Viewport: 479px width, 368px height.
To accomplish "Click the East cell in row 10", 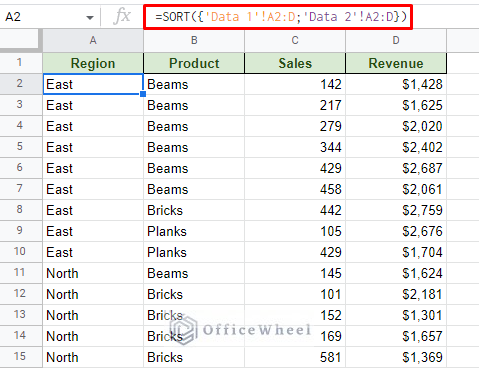I will point(93,252).
